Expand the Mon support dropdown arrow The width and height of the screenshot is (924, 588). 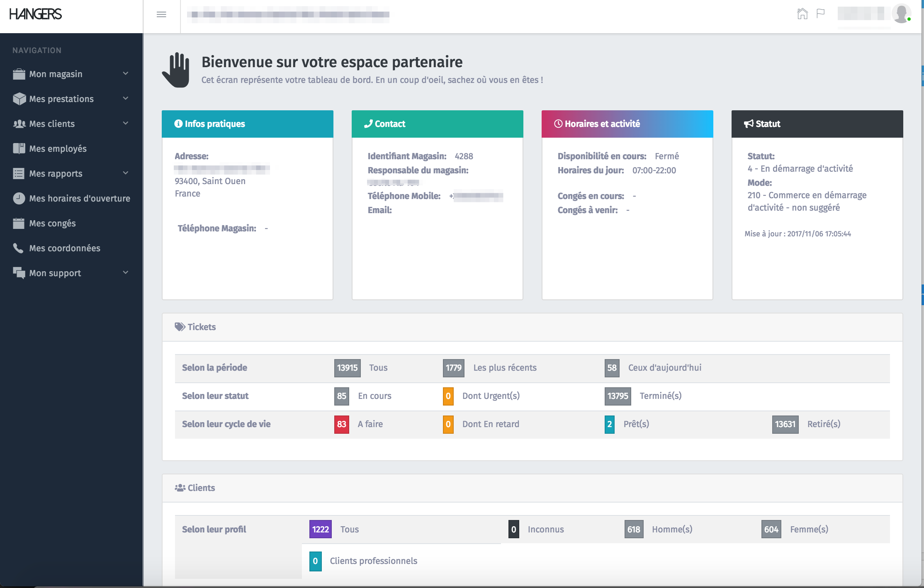pos(126,273)
